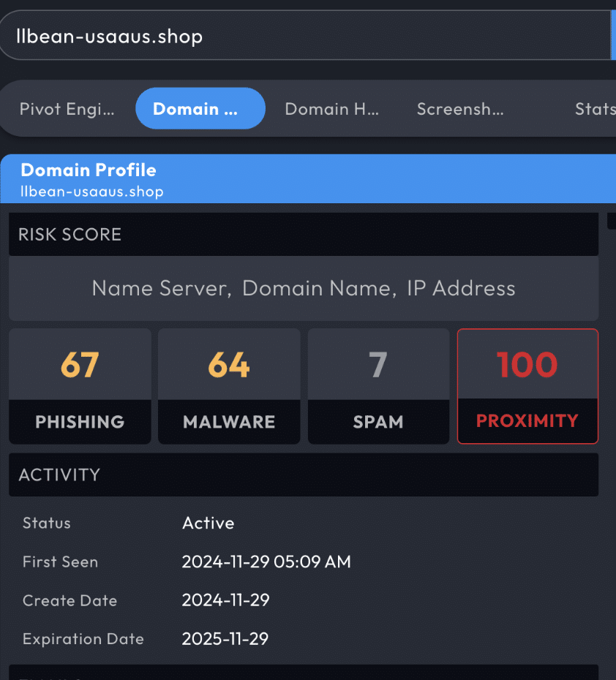The height and width of the screenshot is (680, 616).
Task: Click the First Seen label
Action: (x=60, y=562)
